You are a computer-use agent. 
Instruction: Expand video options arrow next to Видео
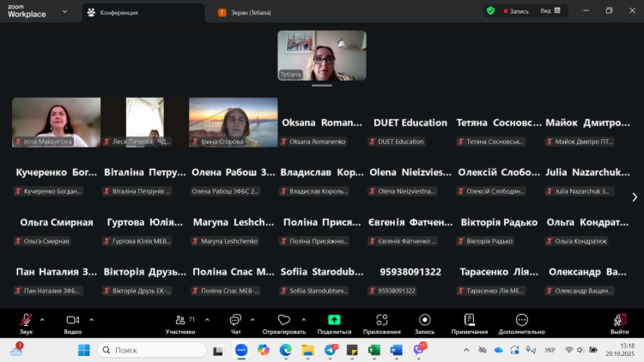click(91, 319)
